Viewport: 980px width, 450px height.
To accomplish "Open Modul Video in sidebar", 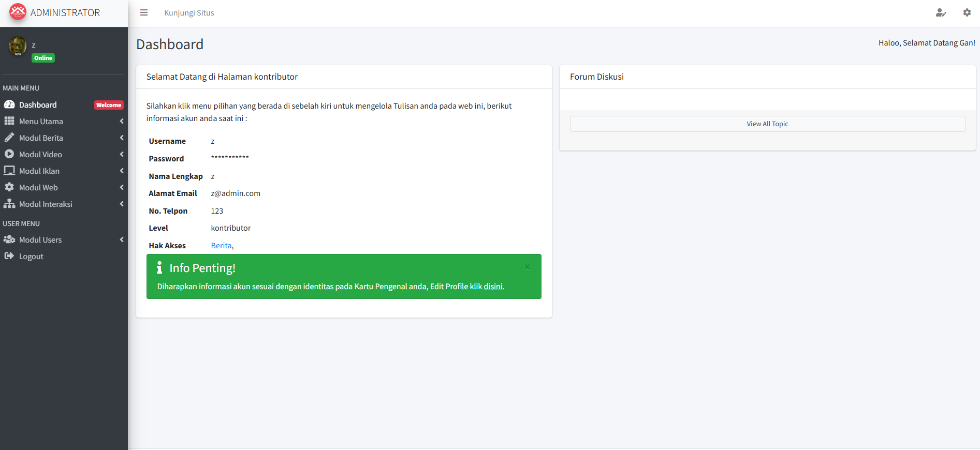I will coord(64,154).
